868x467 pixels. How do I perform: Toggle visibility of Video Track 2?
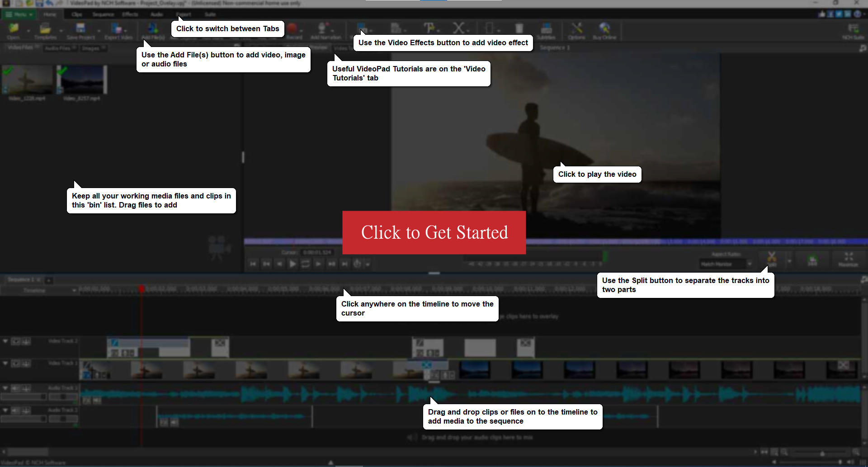tap(15, 341)
